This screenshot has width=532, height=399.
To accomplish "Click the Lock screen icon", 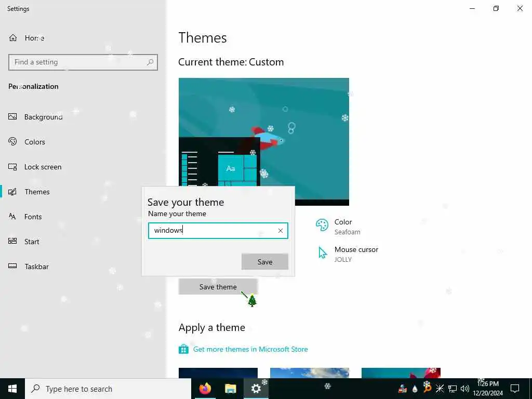I will [x=12, y=167].
